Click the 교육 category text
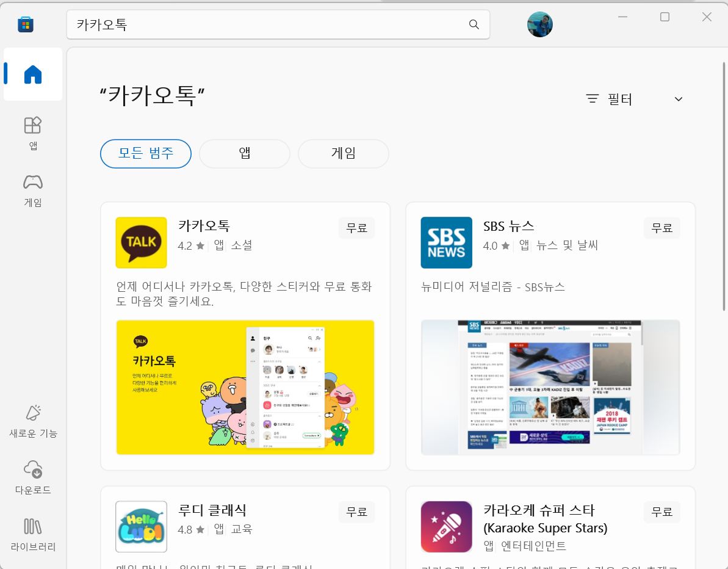The height and width of the screenshot is (569, 728). click(x=242, y=529)
